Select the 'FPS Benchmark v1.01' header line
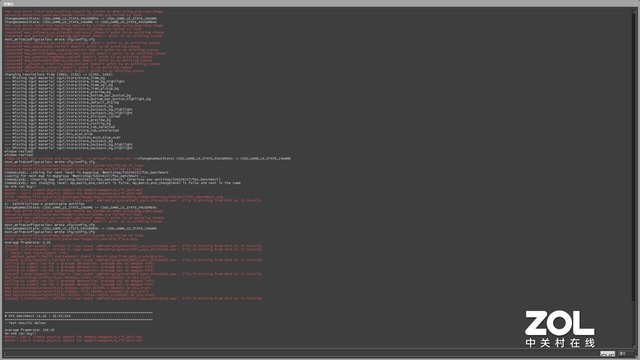This screenshot has height=360, width=640. tap(38, 316)
